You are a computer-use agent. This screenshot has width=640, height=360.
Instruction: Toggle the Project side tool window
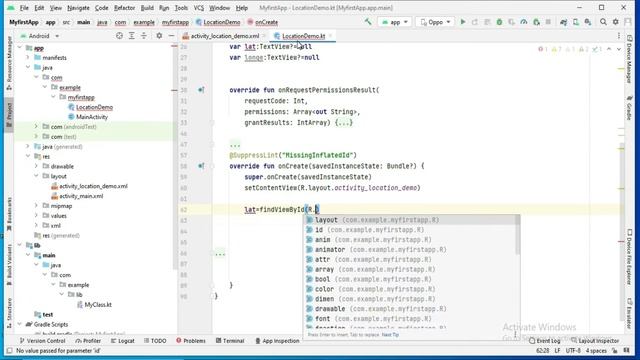click(x=9, y=114)
